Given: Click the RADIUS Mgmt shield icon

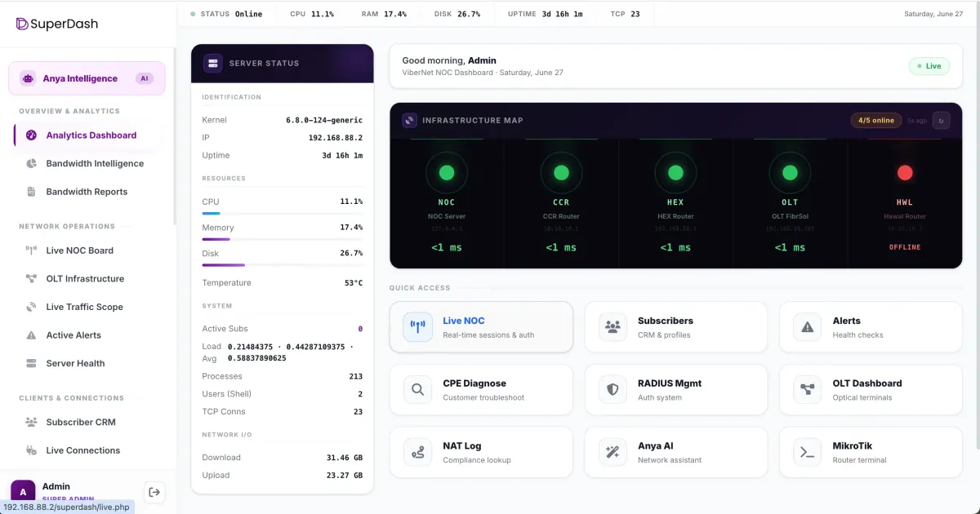Looking at the screenshot, I should (612, 390).
